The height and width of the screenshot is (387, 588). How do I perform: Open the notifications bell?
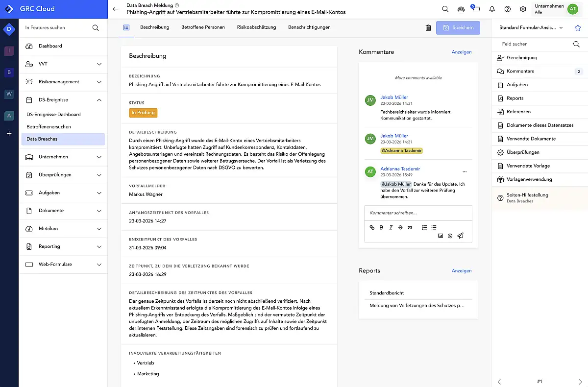pyautogui.click(x=492, y=9)
